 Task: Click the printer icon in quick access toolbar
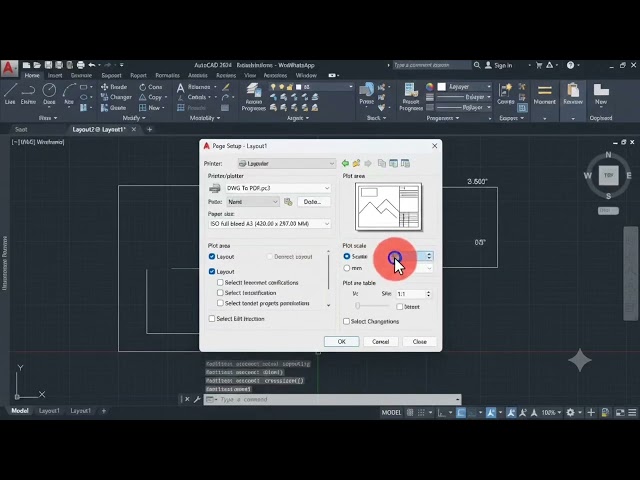(x=80, y=65)
